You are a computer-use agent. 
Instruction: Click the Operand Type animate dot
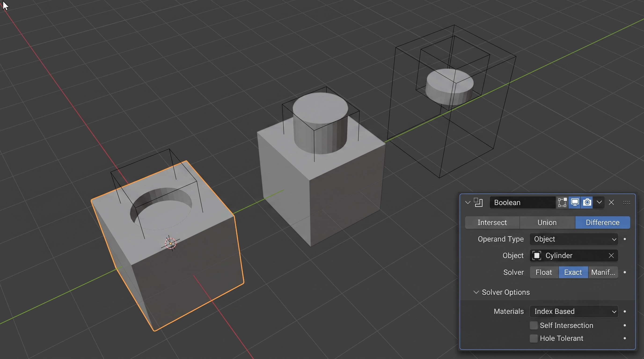[x=625, y=239]
